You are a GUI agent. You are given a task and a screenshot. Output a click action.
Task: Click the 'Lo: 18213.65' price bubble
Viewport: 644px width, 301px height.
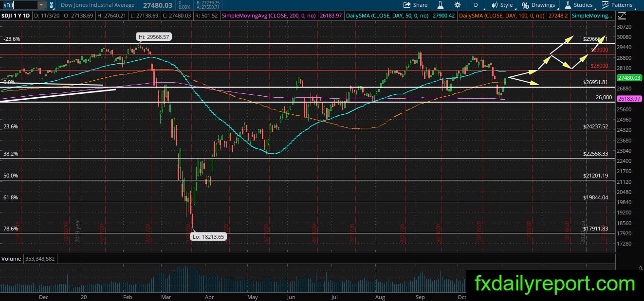(209, 236)
